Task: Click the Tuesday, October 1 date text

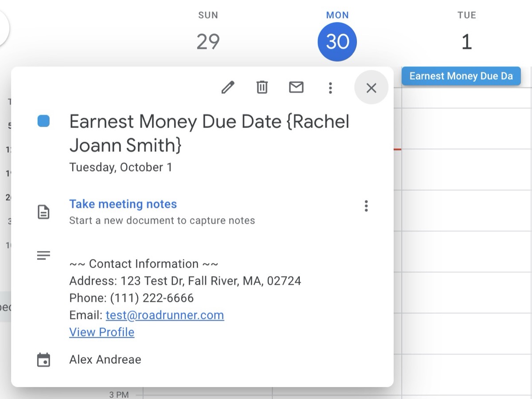Action: coord(121,167)
